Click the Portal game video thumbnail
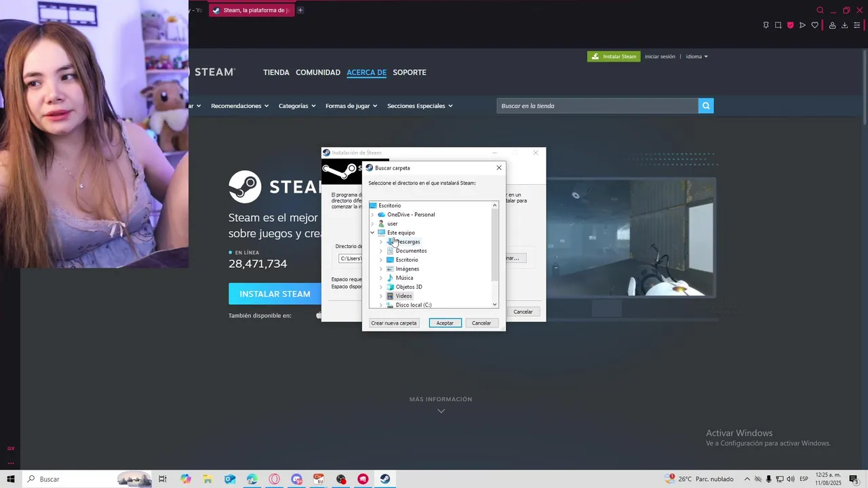 pos(631,237)
